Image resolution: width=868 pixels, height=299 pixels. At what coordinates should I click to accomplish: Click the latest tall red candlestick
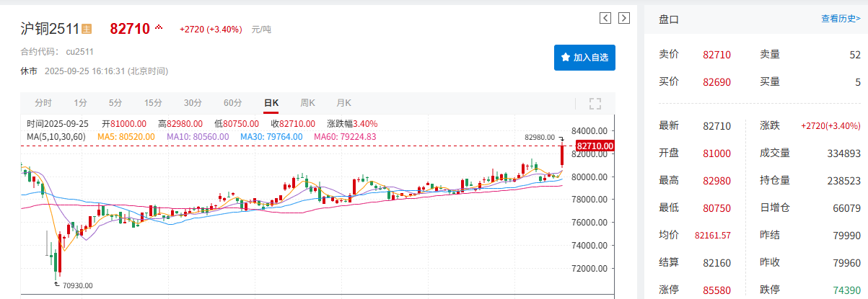click(x=562, y=156)
